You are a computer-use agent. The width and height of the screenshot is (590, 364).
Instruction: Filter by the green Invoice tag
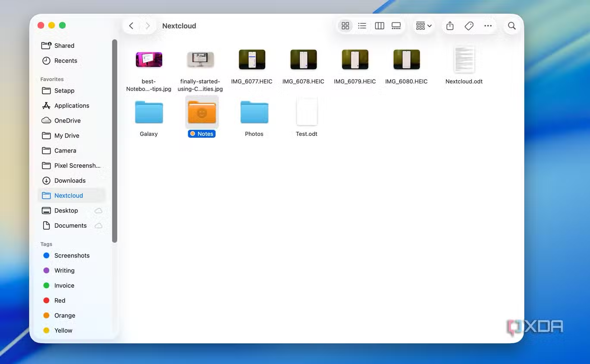(x=72, y=286)
